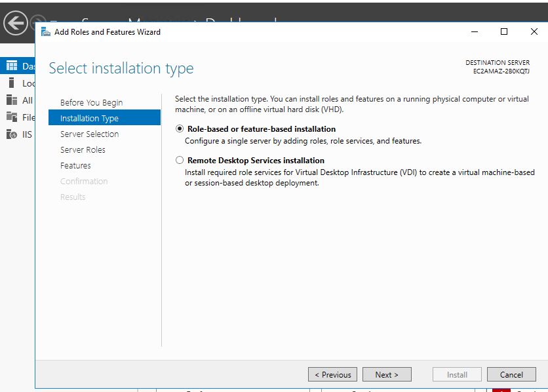Close the Add Roles and Features Wizard
Image resolution: width=548 pixels, height=392 pixels.
(x=534, y=31)
